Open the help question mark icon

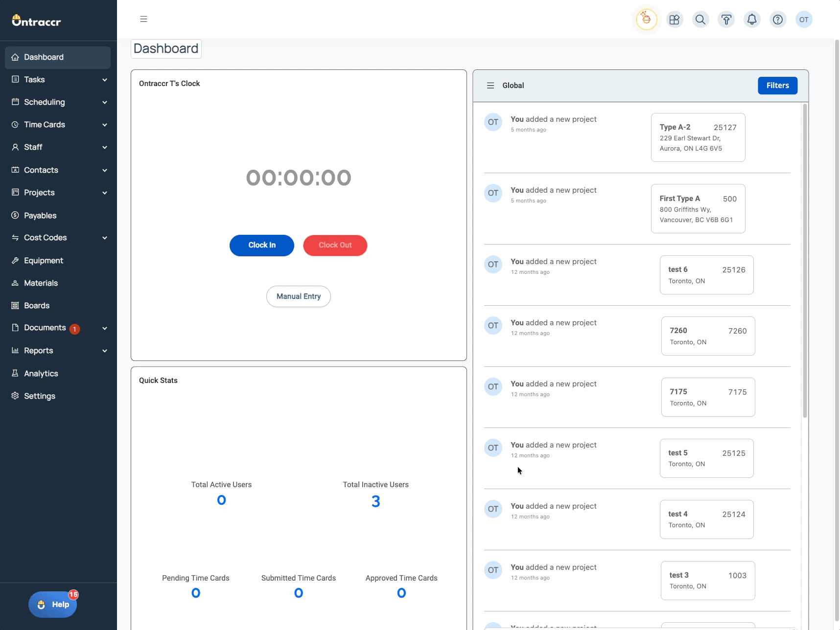[778, 20]
